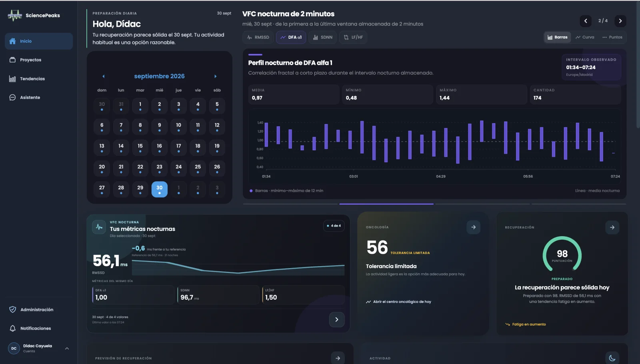The image size is (640, 364).
Task: Switch to the LF/HF metric tab
Action: point(354,37)
